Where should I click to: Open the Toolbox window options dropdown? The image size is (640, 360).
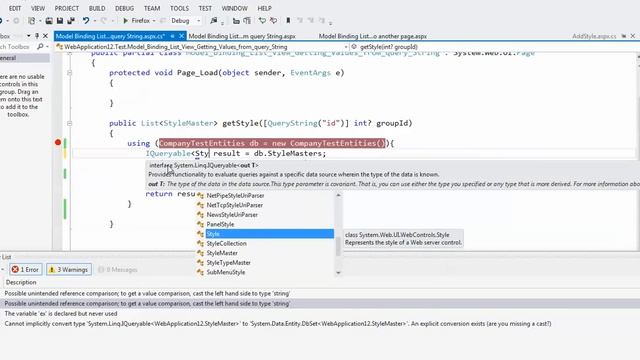coord(29,36)
